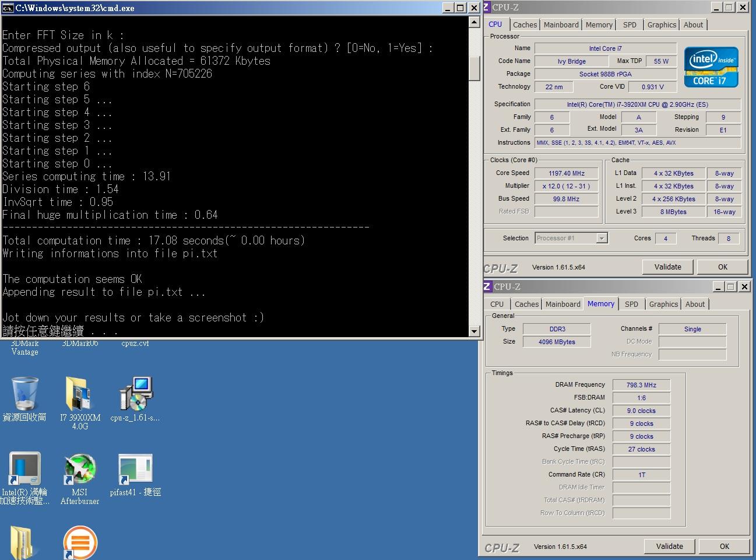Click the Cores 4 value field
The width and height of the screenshot is (756, 560).
(666, 238)
